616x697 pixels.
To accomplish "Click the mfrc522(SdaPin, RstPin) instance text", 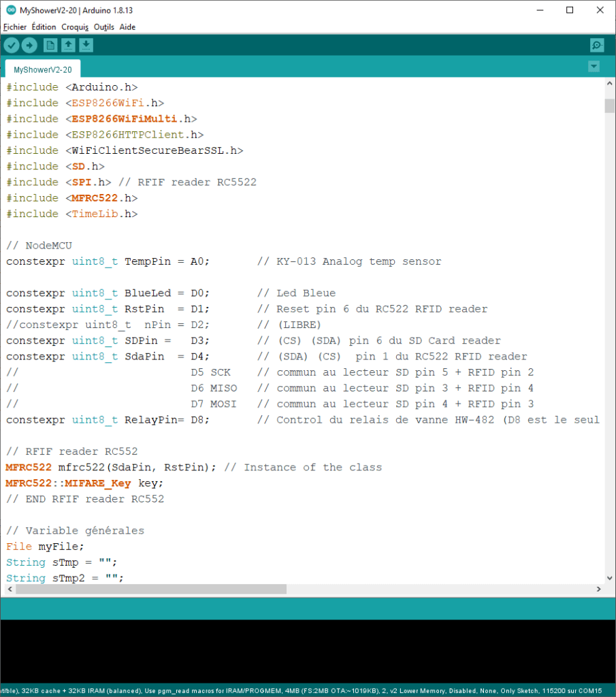I will pos(137,467).
